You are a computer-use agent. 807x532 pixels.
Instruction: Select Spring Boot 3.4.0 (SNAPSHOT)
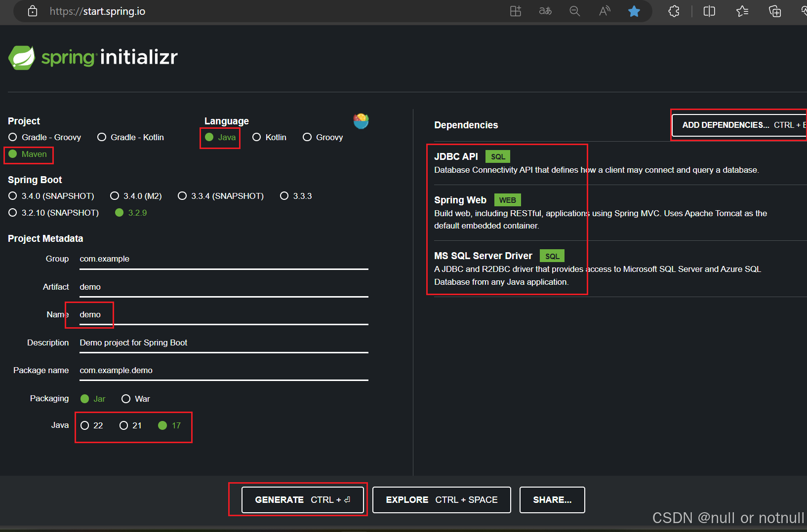[51, 196]
